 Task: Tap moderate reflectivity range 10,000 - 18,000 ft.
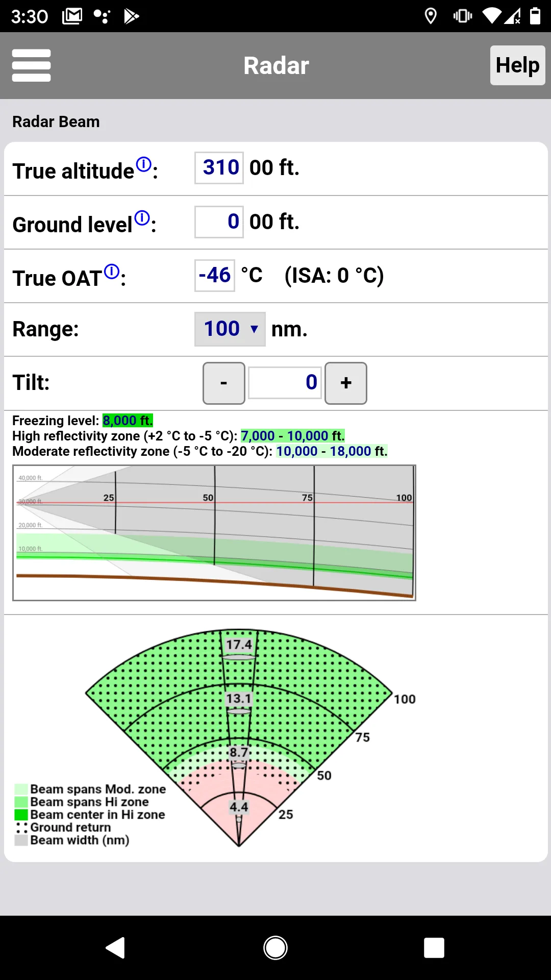pos(332,451)
